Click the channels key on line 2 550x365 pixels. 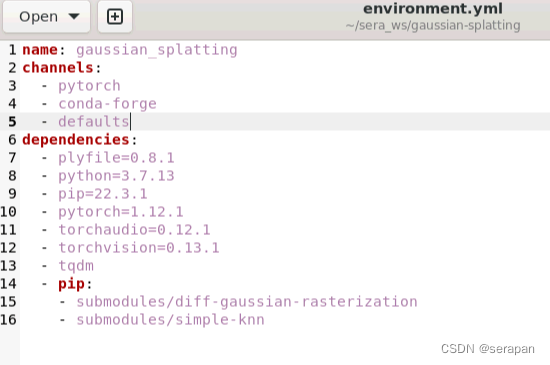[x=58, y=68]
